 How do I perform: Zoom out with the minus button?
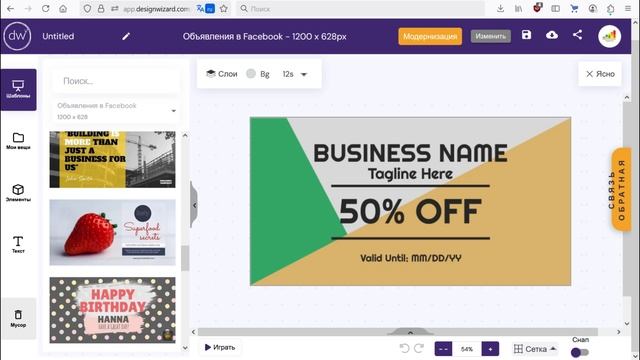(x=443, y=349)
